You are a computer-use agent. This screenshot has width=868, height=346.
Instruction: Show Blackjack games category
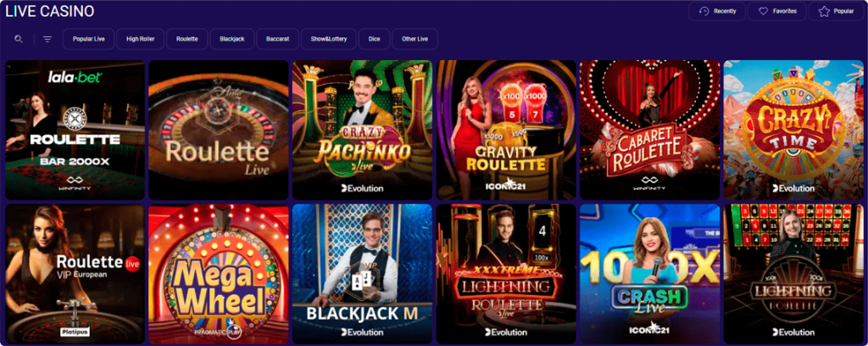(232, 39)
